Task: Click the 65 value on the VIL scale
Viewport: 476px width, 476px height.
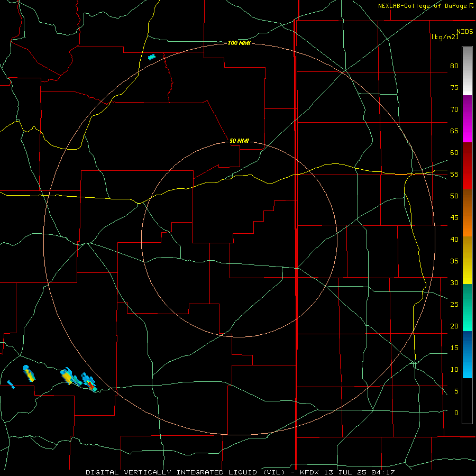Action: coord(454,131)
